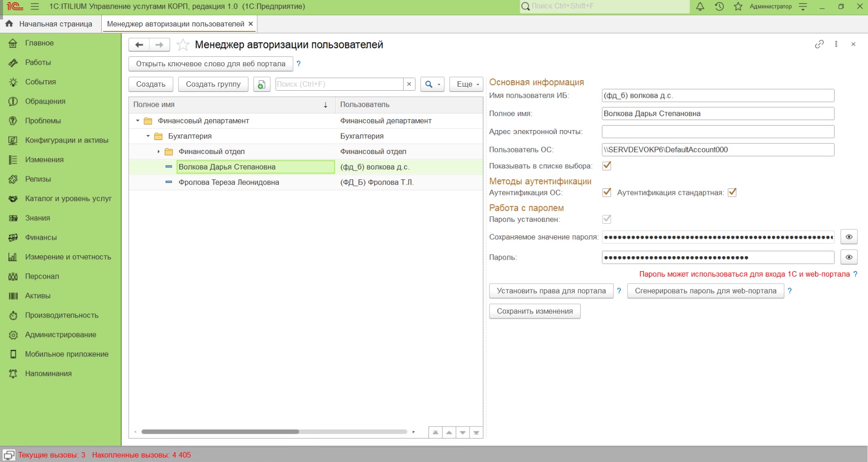Toggle Аутентификация стандартная checkbox

click(732, 192)
